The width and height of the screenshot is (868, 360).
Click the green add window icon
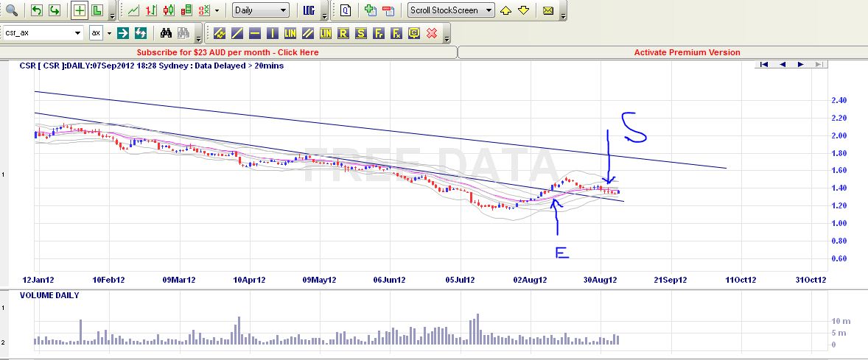click(371, 10)
